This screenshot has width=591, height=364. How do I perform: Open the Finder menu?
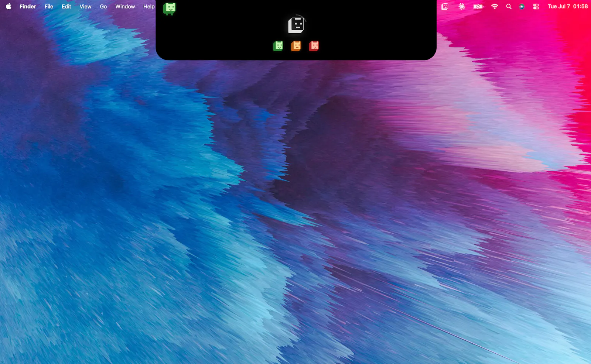pos(28,6)
